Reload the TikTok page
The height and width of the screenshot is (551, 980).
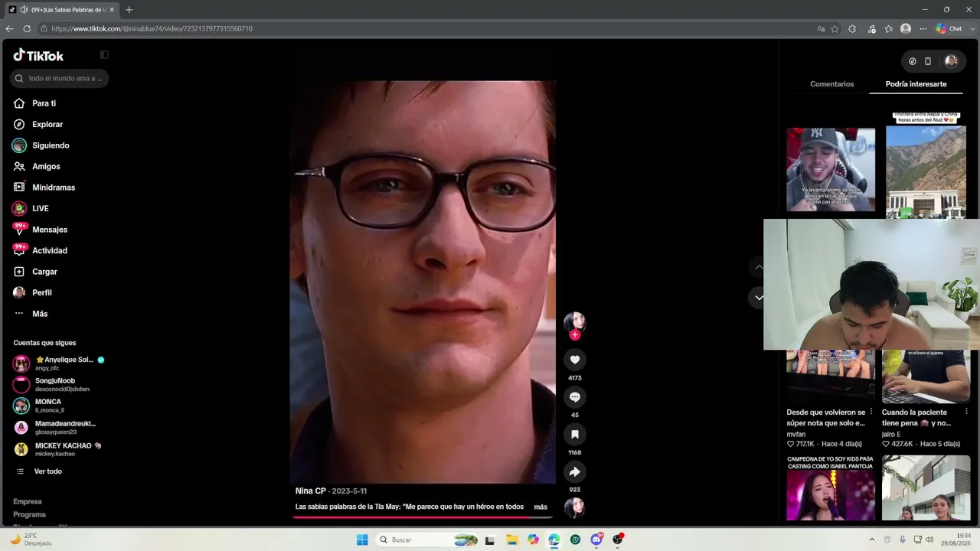(27, 28)
